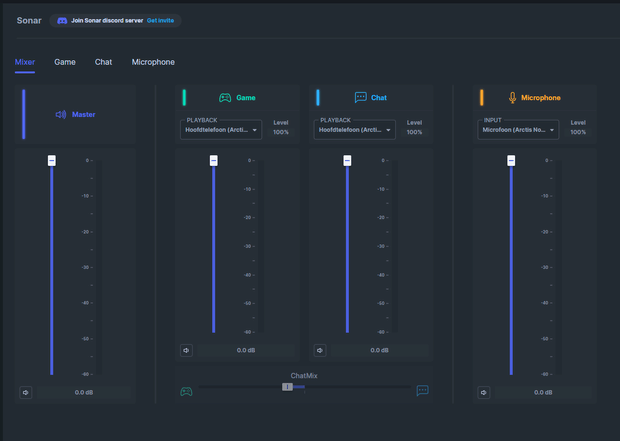Mute the Master channel
620x441 pixels.
coord(26,392)
